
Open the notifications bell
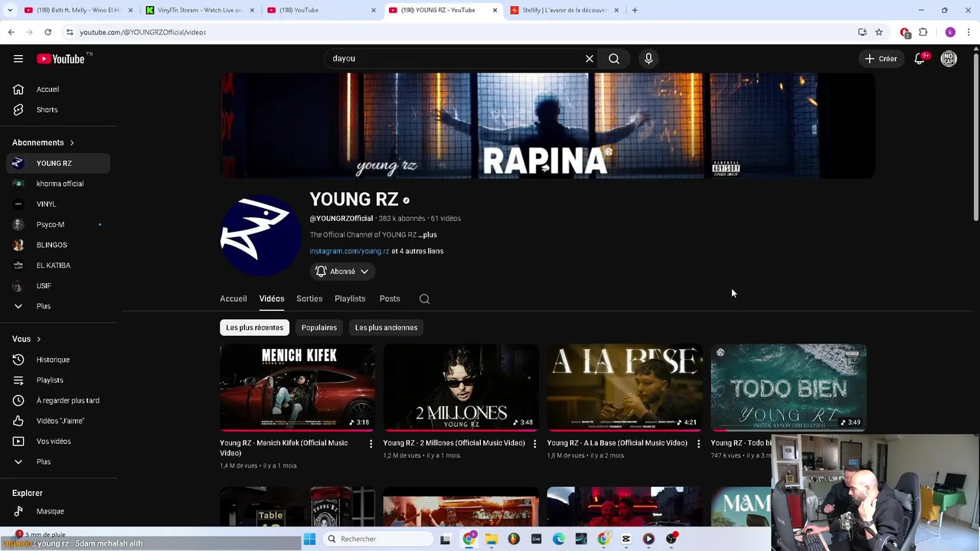(x=920, y=59)
